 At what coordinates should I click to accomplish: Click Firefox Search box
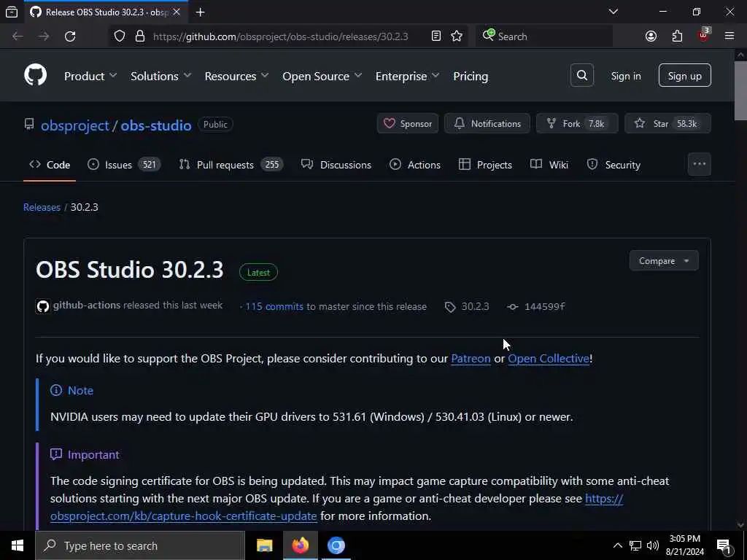[544, 36]
